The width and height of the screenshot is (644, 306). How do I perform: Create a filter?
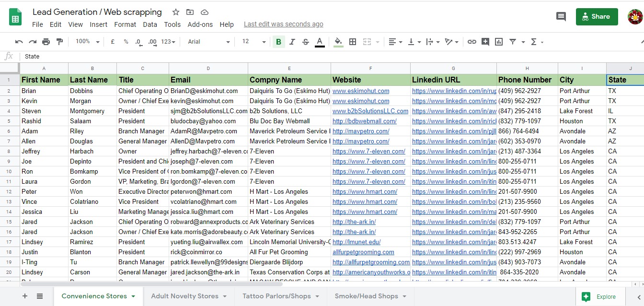point(513,42)
